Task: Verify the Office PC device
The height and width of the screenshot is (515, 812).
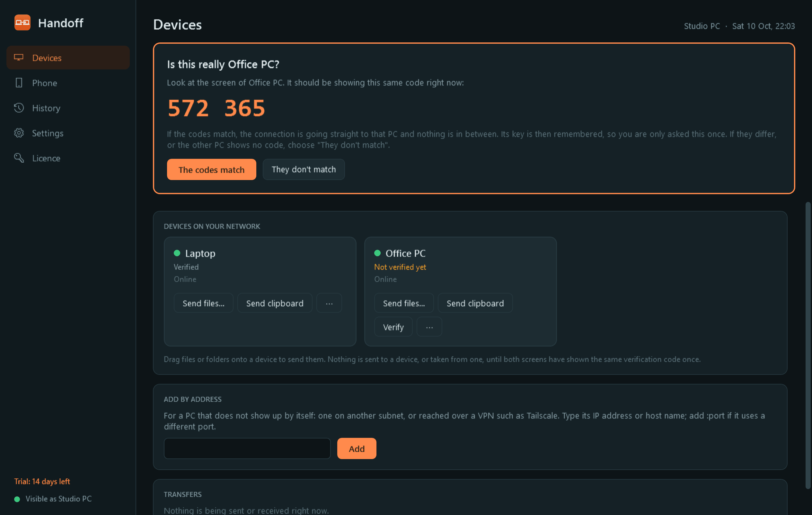Action: tap(393, 327)
